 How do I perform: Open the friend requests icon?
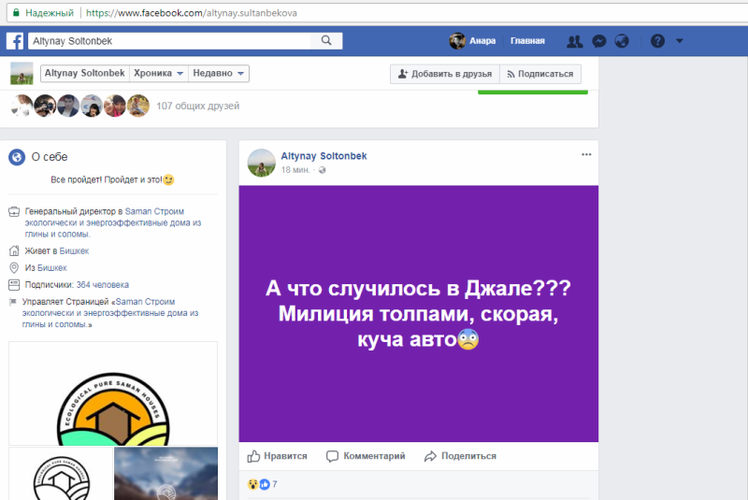574,41
